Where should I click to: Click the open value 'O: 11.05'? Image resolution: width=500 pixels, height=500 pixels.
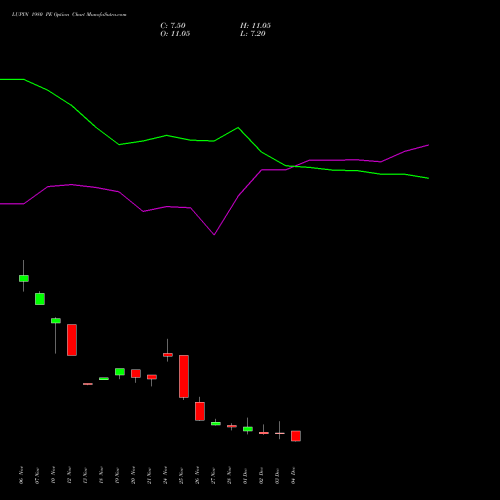click(x=175, y=34)
